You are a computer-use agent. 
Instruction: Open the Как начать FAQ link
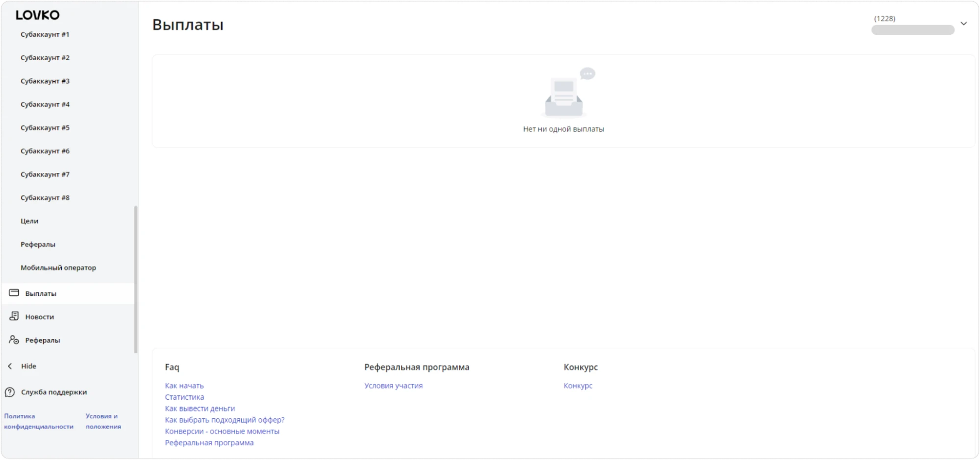pos(184,386)
